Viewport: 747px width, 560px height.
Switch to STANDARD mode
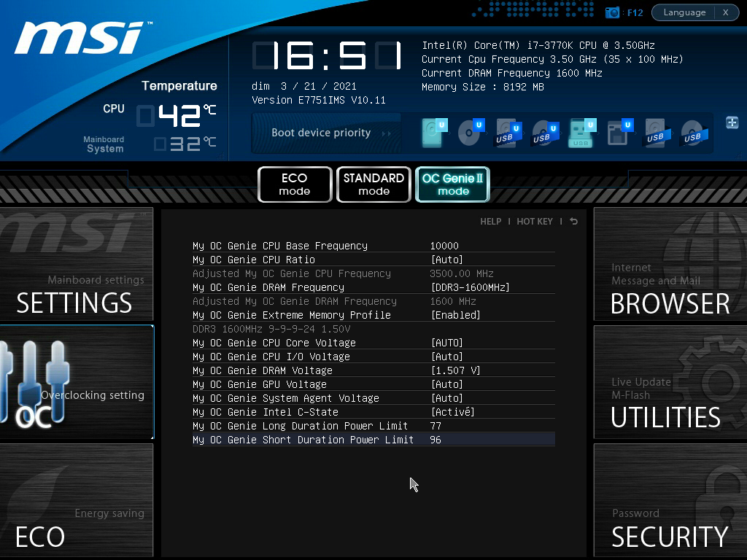[x=373, y=184]
